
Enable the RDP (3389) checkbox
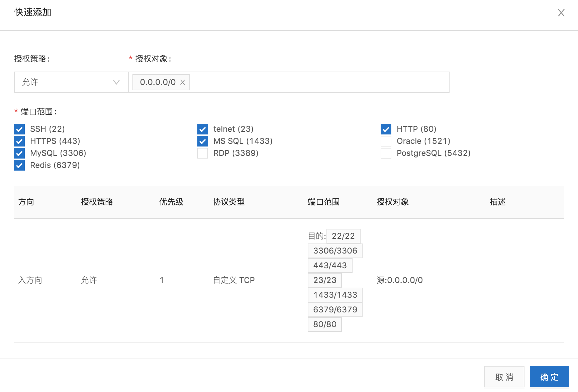click(203, 153)
